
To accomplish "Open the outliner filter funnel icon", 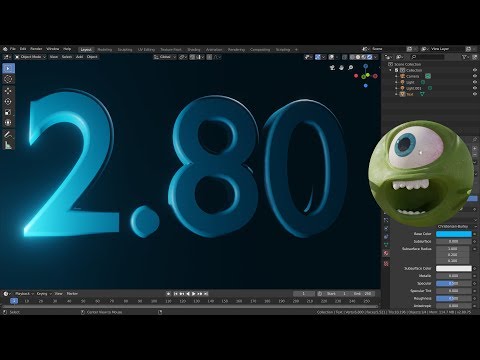I will pyautogui.click(x=464, y=57).
